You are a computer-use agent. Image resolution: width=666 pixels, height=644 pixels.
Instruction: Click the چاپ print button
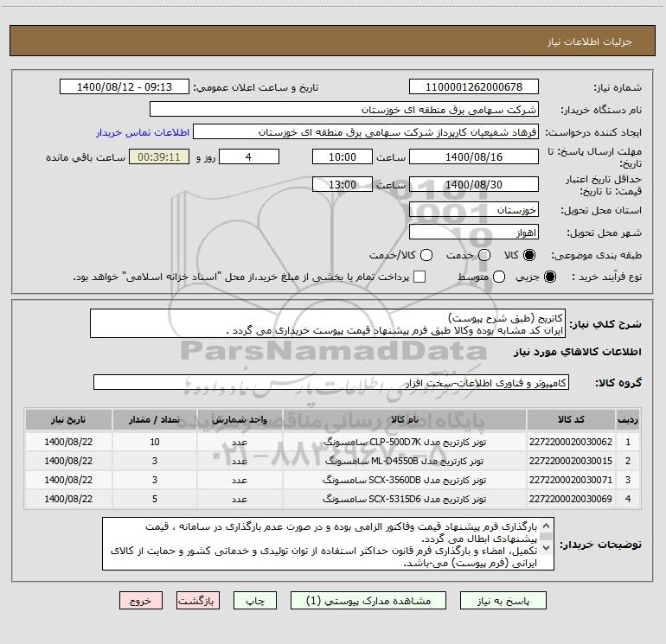pyautogui.click(x=255, y=601)
